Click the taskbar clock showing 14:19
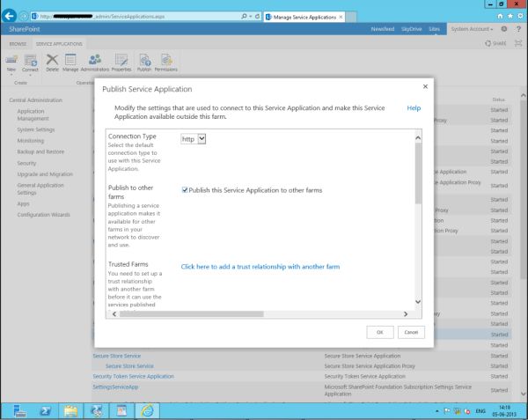The height and width of the screenshot is (420, 528). pos(504,411)
